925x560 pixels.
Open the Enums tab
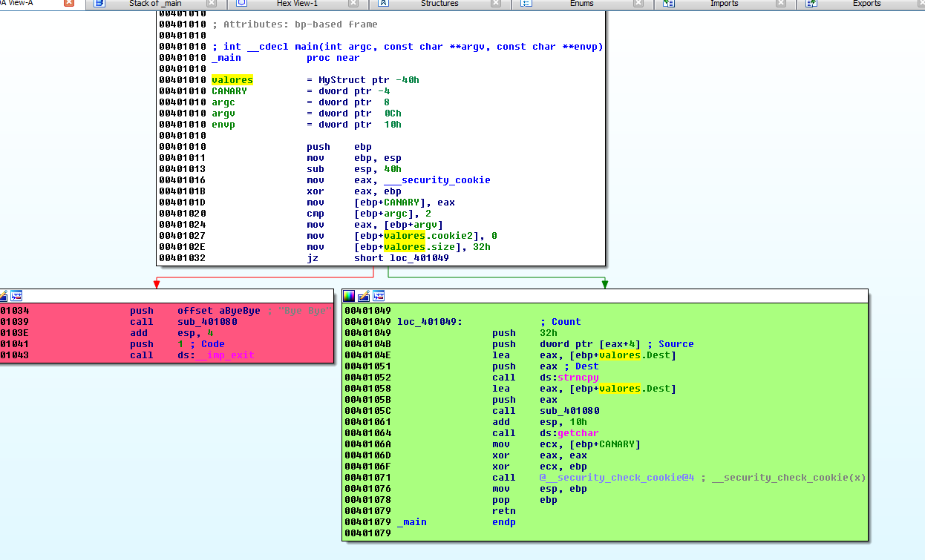pos(581,4)
